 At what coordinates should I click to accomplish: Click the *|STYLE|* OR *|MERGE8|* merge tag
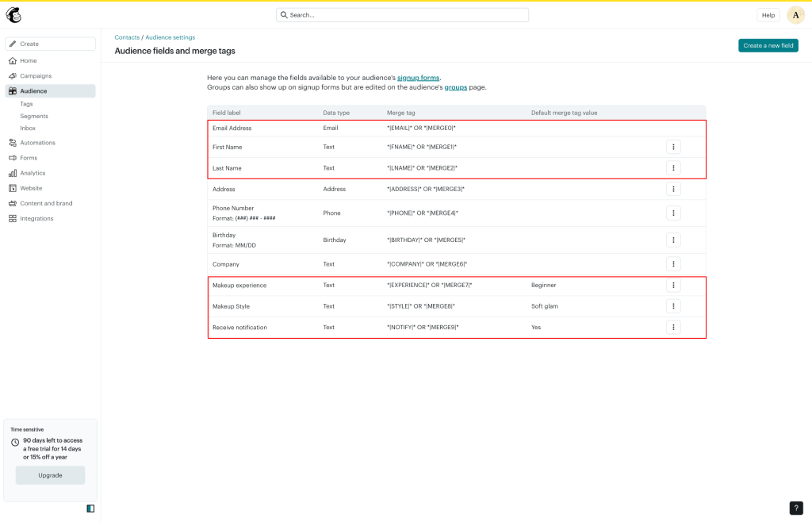421,306
